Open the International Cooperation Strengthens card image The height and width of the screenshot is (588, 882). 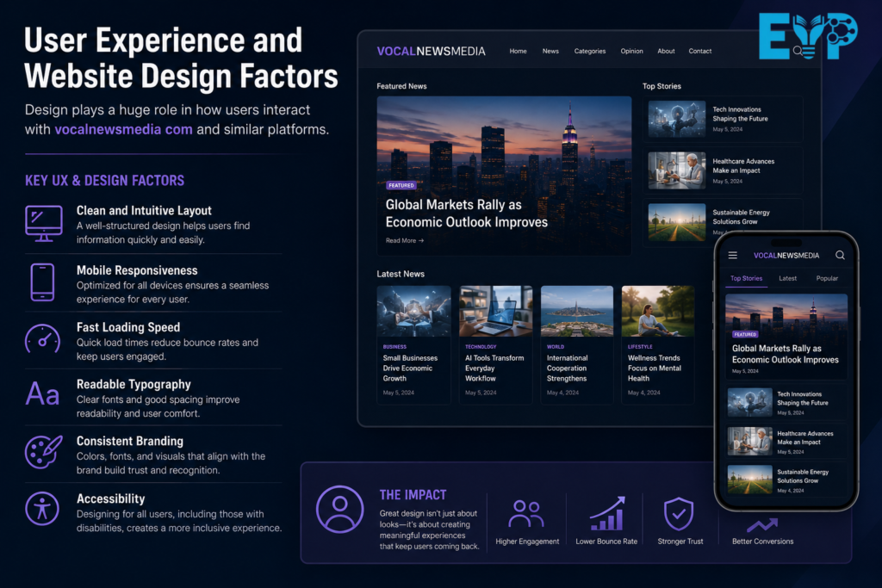576,311
